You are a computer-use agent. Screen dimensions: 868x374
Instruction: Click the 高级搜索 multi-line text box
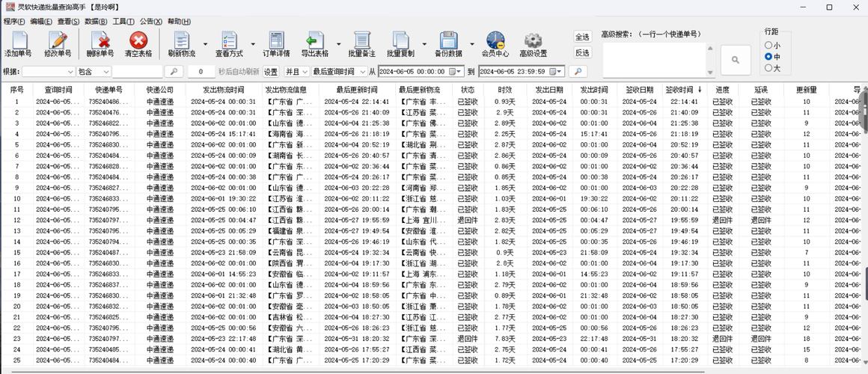655,59
